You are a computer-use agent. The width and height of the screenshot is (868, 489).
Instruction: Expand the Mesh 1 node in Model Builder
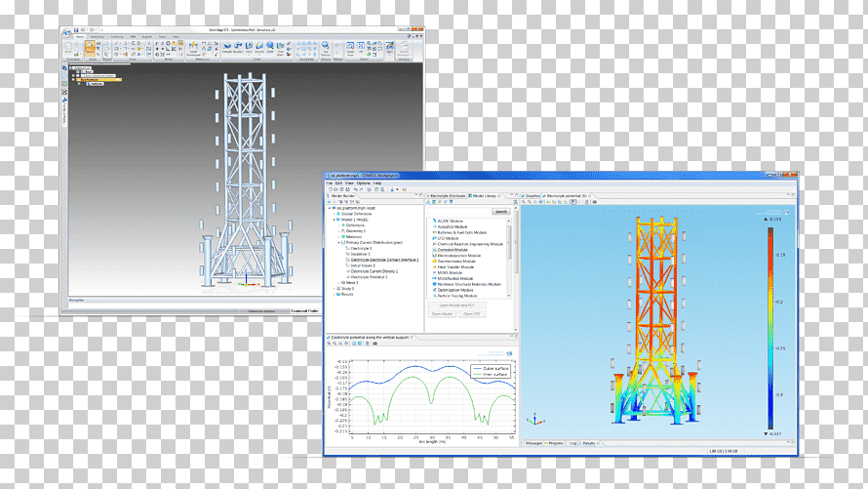tap(338, 283)
